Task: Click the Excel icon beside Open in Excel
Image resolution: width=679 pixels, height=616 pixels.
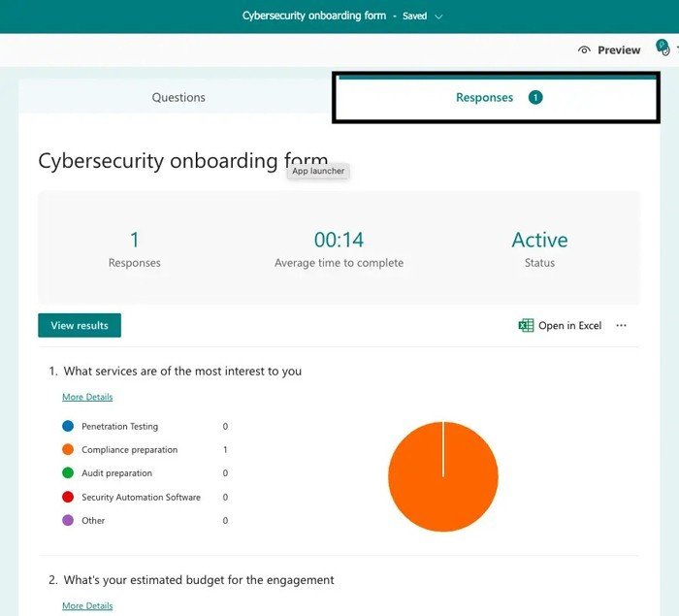Action: click(x=526, y=326)
